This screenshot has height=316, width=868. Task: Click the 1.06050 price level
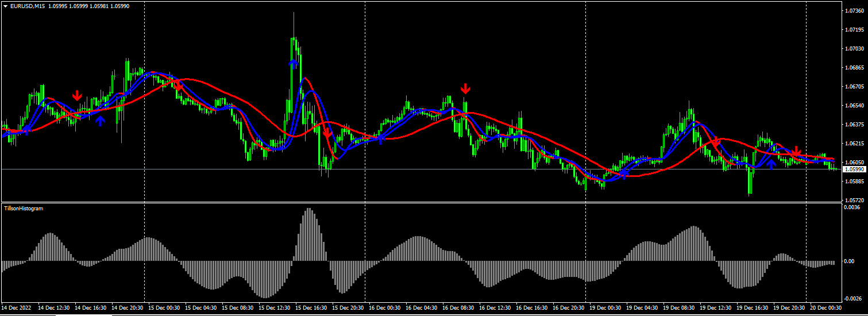[x=853, y=163]
